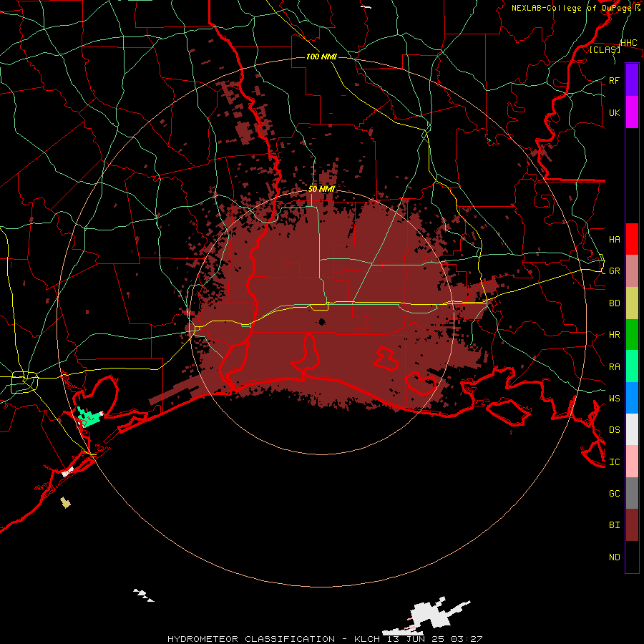
Task: Click the [CLAS] unit label
Action: pyautogui.click(x=605, y=49)
